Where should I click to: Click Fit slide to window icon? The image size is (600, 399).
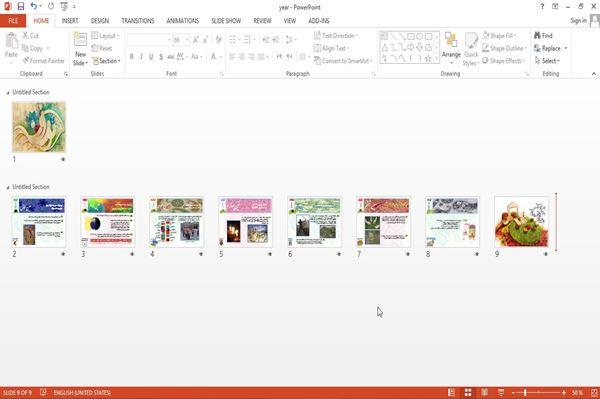click(594, 392)
